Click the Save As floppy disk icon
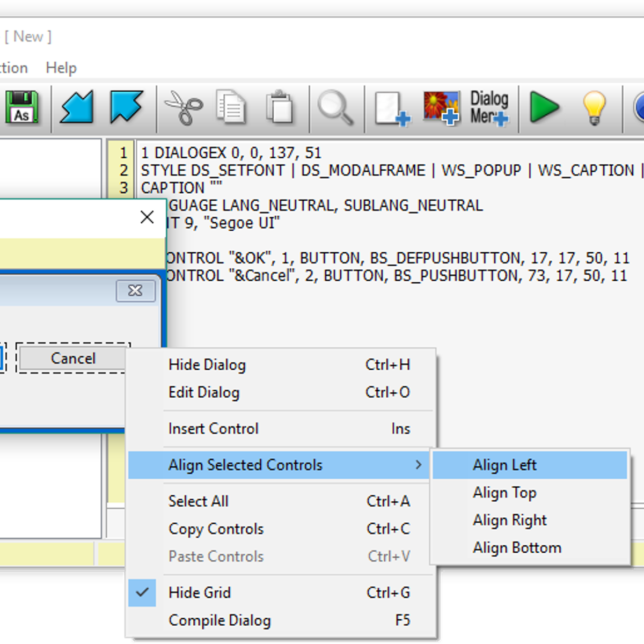 tap(22, 108)
